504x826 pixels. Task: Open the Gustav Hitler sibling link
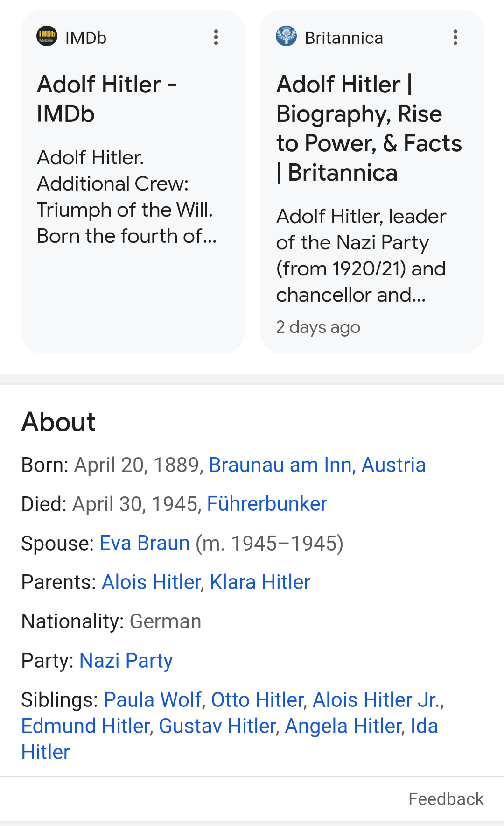(x=218, y=726)
